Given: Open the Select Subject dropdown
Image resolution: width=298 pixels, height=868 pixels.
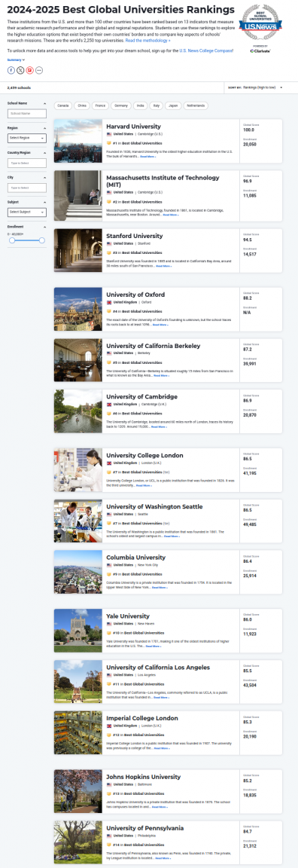Looking at the screenshot, I should 26,212.
